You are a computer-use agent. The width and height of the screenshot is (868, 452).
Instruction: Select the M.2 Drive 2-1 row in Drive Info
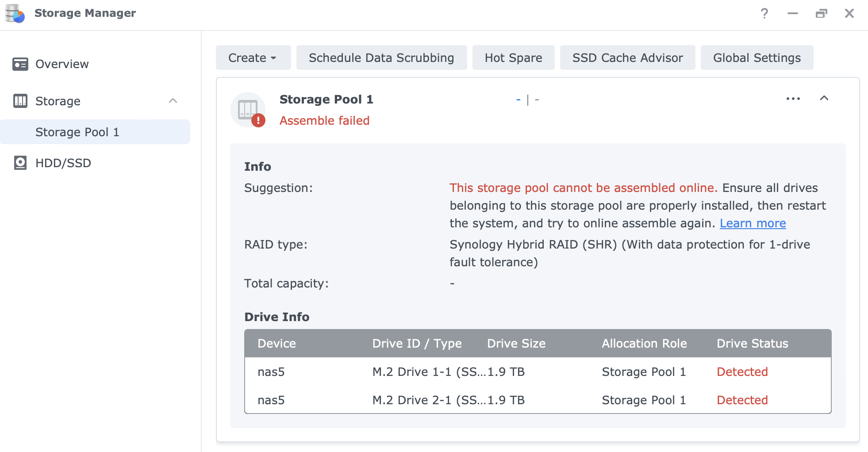487,400
